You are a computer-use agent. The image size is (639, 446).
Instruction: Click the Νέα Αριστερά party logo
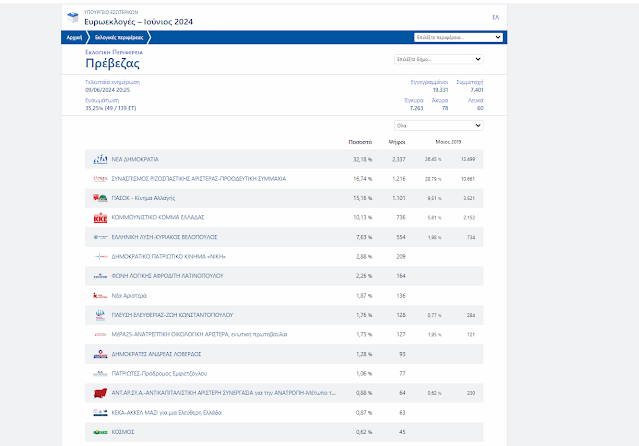[100, 296]
